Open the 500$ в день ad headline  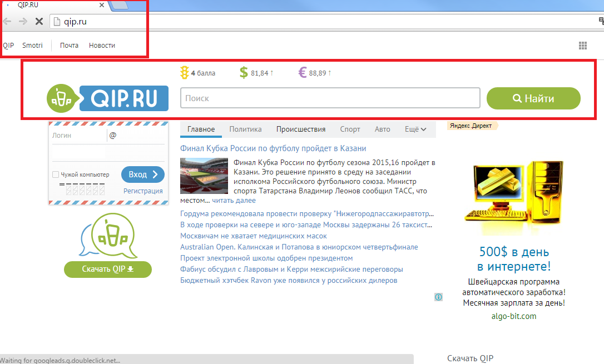click(514, 258)
